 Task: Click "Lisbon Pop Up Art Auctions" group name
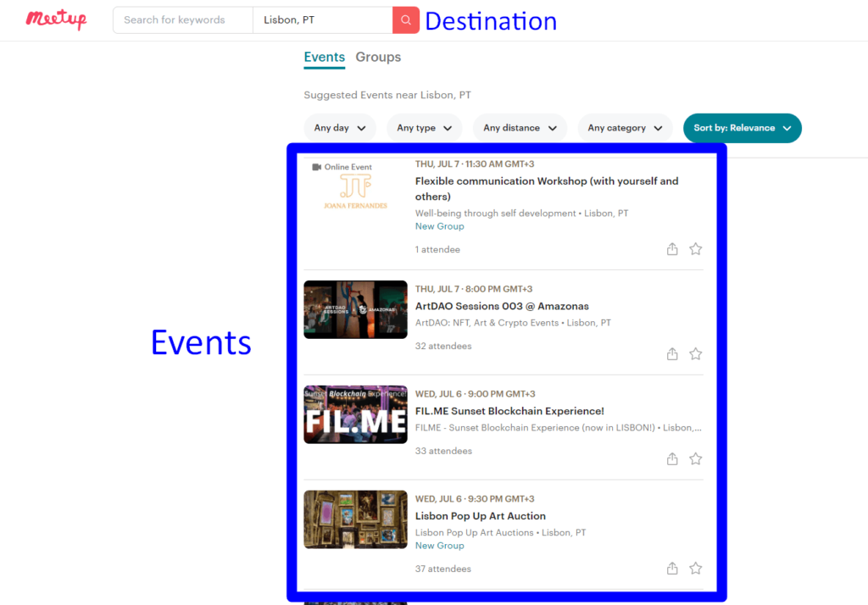tap(475, 532)
